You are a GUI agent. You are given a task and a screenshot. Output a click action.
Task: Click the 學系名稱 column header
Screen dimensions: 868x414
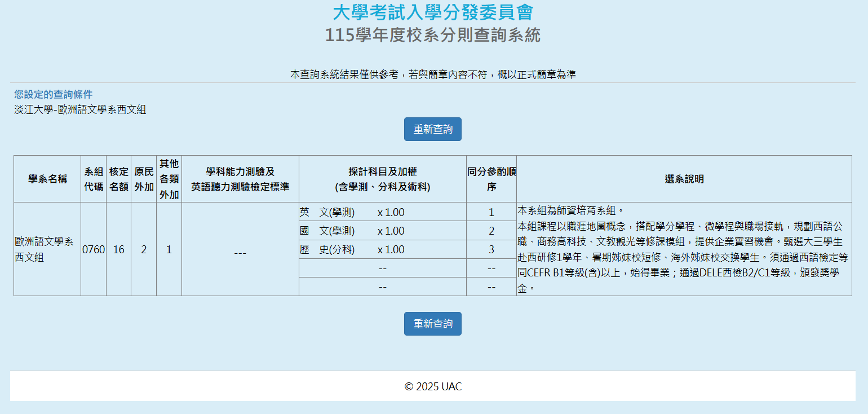point(47,179)
